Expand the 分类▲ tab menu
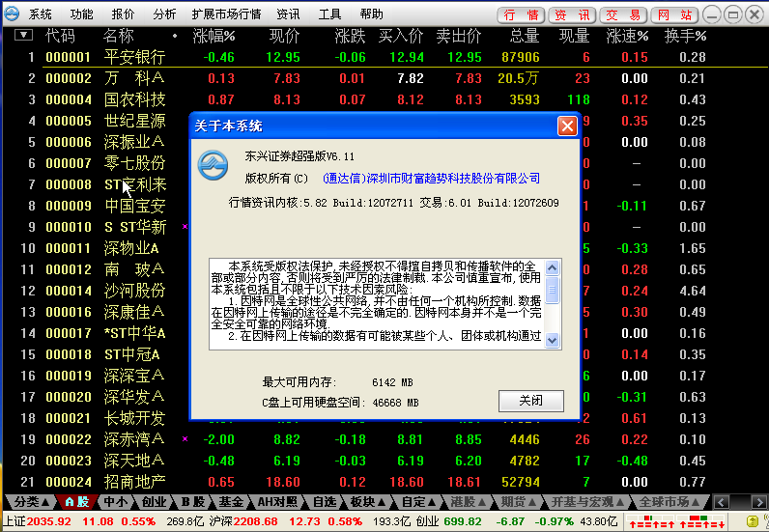 tap(31, 502)
